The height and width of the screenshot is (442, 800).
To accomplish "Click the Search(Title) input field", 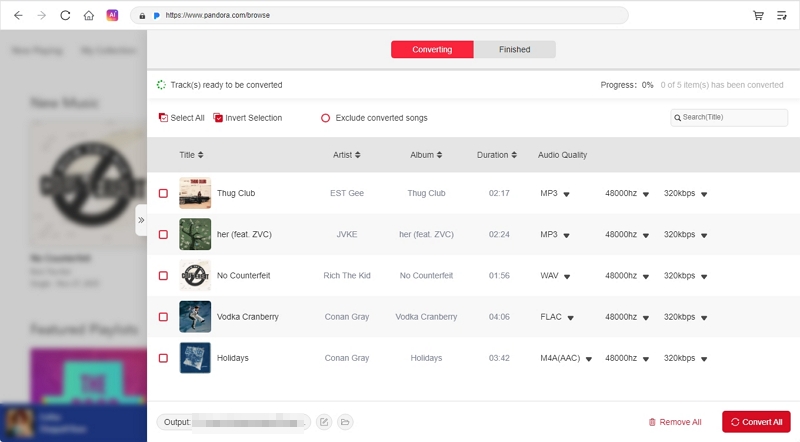I will [x=729, y=117].
